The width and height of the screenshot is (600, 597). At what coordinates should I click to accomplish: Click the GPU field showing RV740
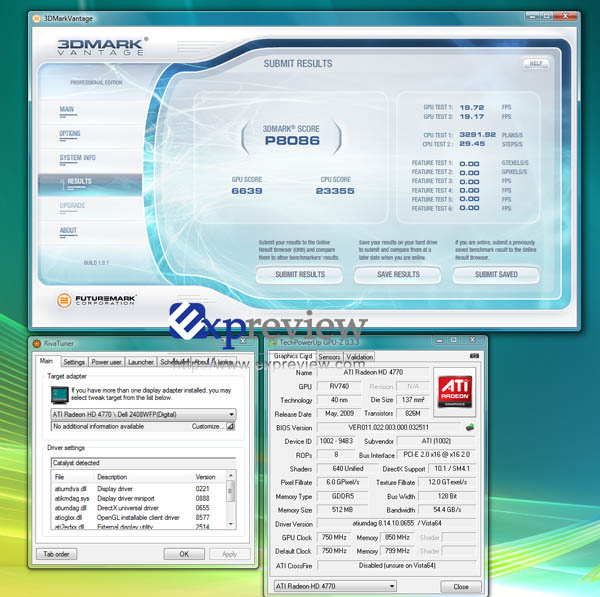[x=339, y=387]
